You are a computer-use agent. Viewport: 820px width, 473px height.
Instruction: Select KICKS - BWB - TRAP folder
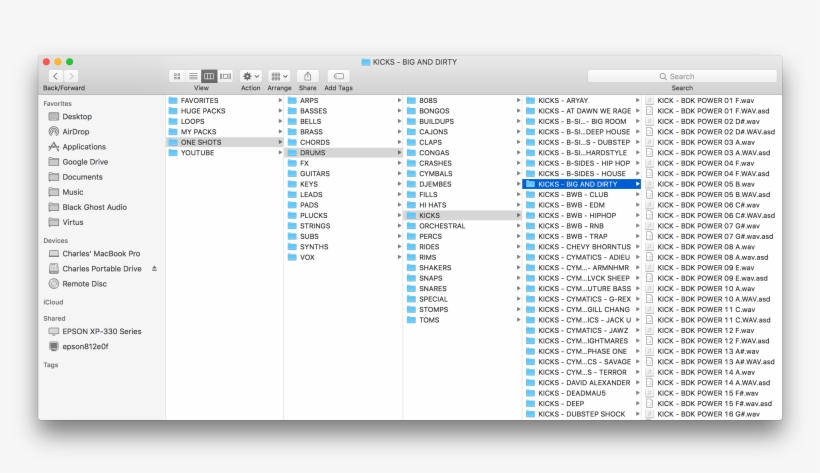pyautogui.click(x=575, y=236)
